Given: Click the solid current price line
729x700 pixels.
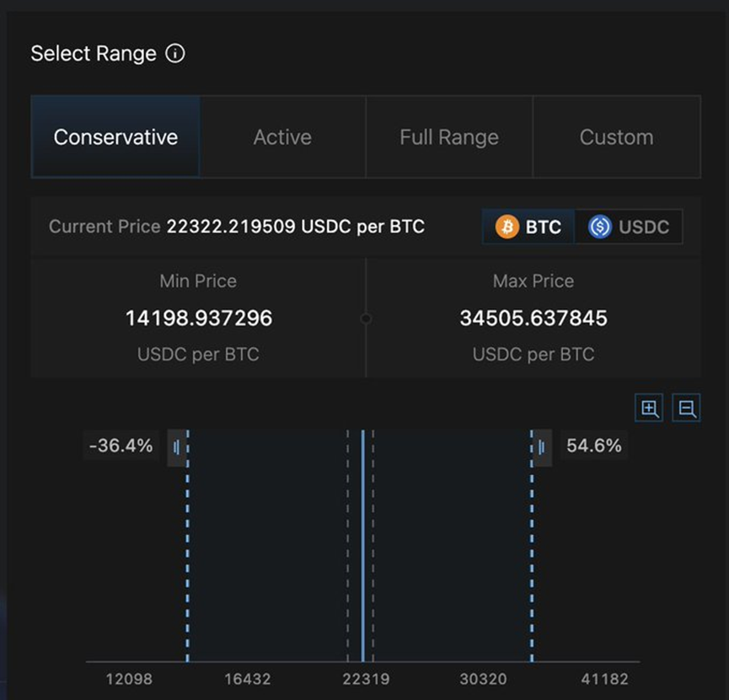Looking at the screenshot, I should (362, 546).
